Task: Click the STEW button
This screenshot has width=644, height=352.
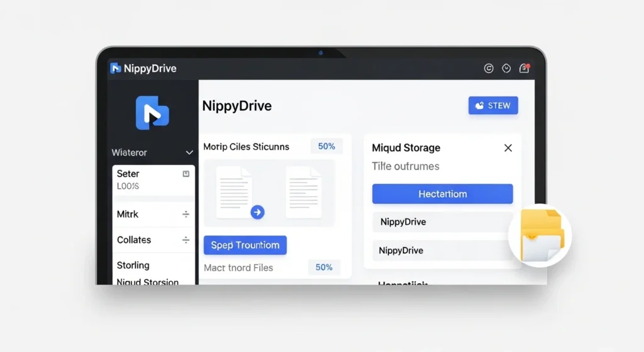Action: pos(493,106)
